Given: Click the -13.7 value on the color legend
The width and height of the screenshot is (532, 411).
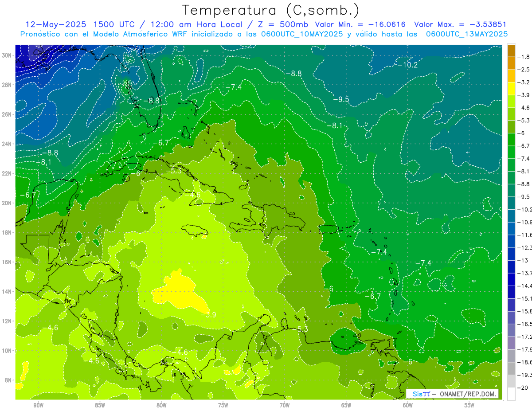Looking at the screenshot, I should (524, 273).
